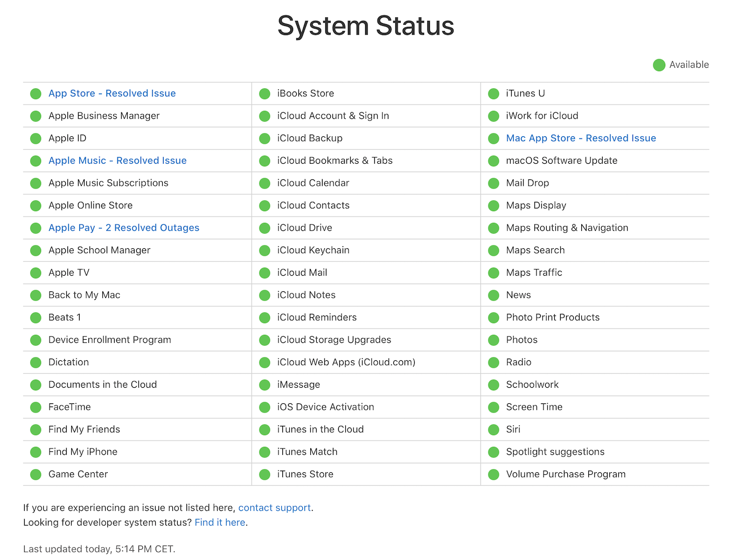Click the green dot next to Game Center
This screenshot has height=560, width=752.
[x=36, y=474]
